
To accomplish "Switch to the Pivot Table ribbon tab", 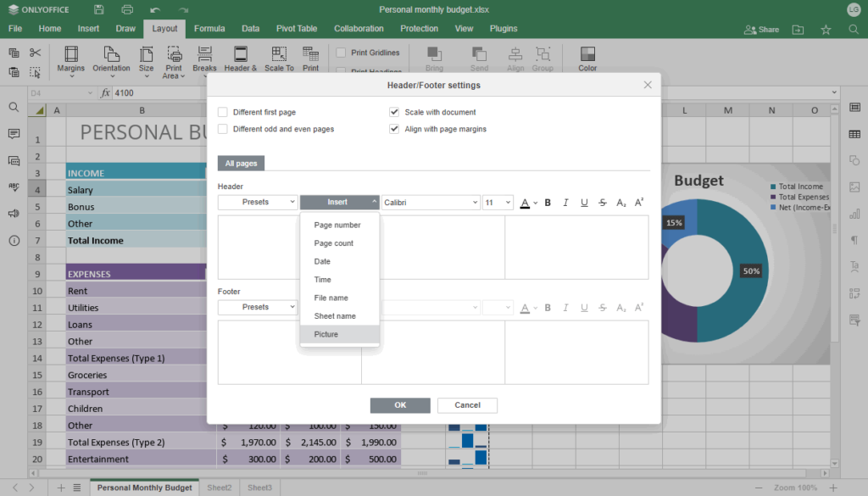I will pos(297,28).
